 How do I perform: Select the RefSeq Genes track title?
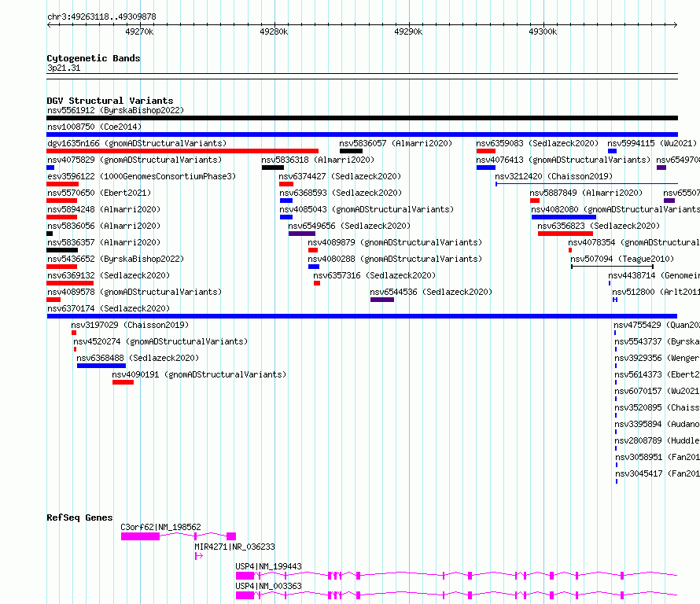[79, 517]
